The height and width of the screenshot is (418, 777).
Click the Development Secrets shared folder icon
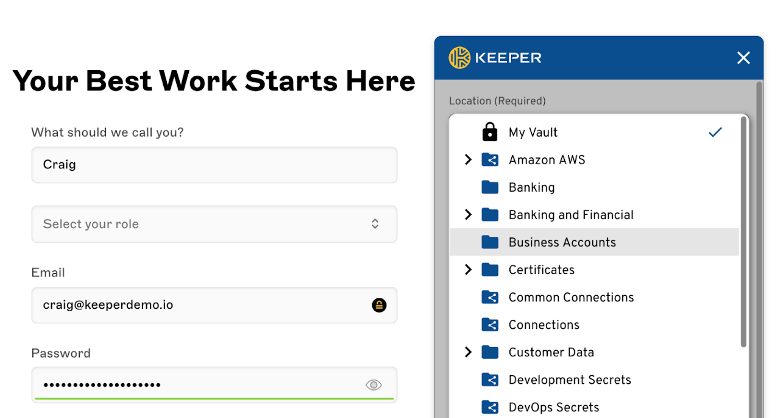click(x=490, y=380)
